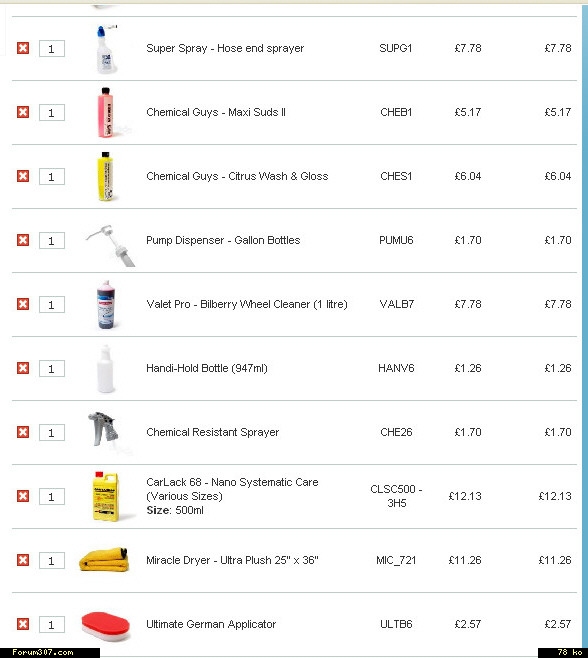Focus quantity box for Maxi Suds II

point(52,112)
